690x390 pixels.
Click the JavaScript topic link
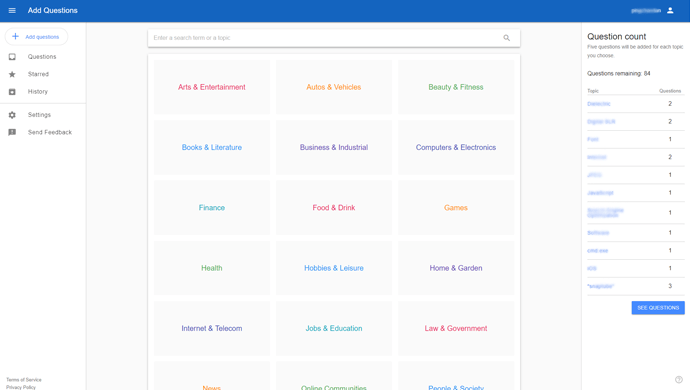pyautogui.click(x=600, y=193)
